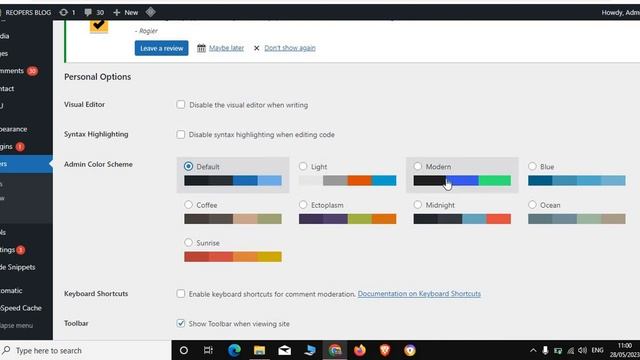Screen dimensions: 640x360
Task: Open LiteSpeed Cache sidebar menu
Action: click(x=25, y=308)
